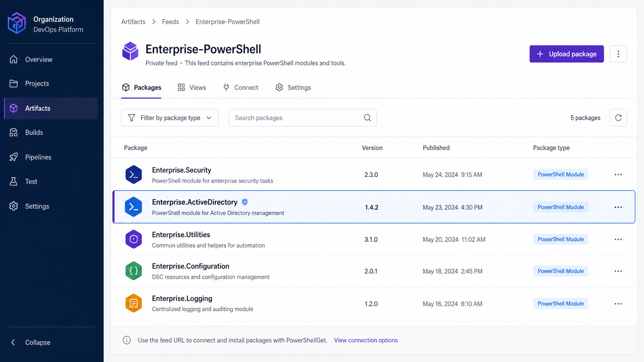This screenshot has height=362, width=644.
Task: Open more actions for Enterprise.Utilities
Action: coord(618,239)
